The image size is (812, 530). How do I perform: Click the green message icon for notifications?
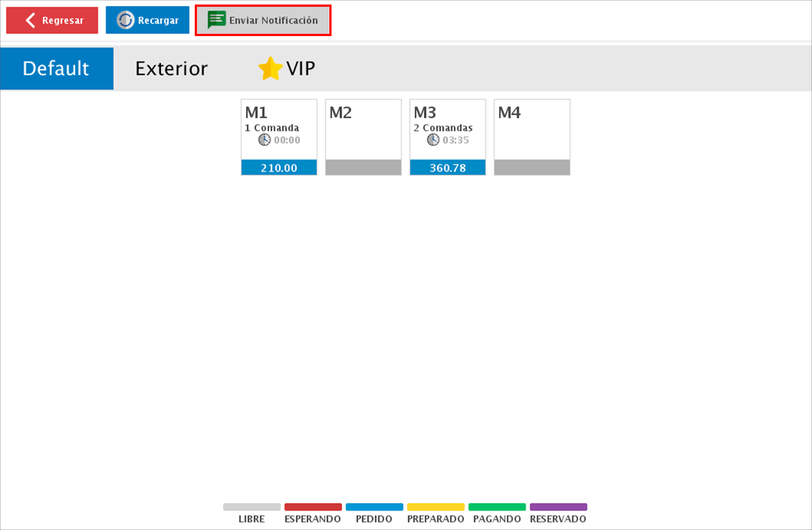tap(217, 20)
